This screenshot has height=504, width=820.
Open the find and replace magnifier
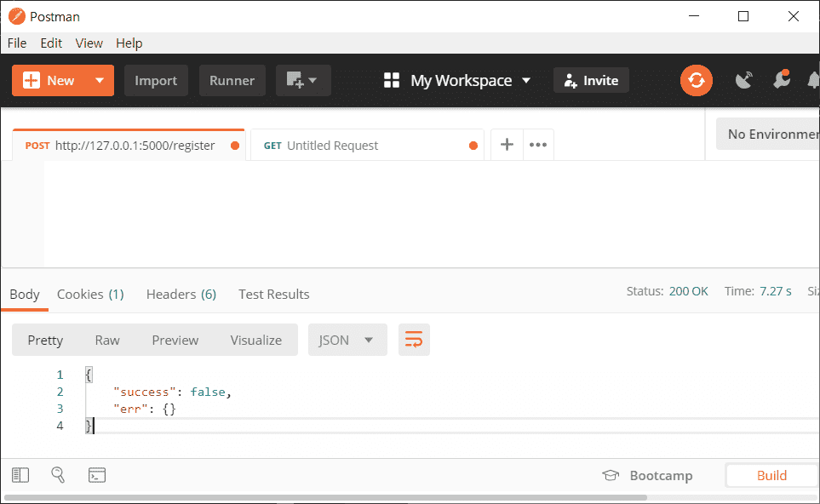(58, 475)
